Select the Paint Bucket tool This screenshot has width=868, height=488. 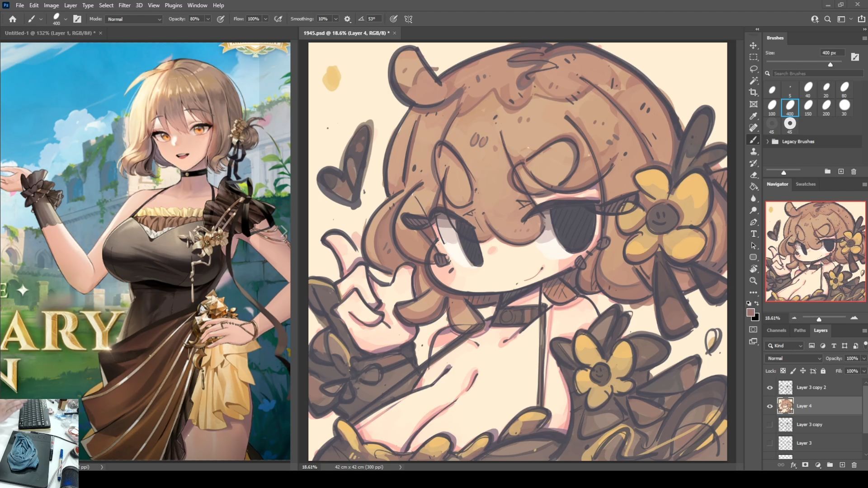tap(753, 187)
